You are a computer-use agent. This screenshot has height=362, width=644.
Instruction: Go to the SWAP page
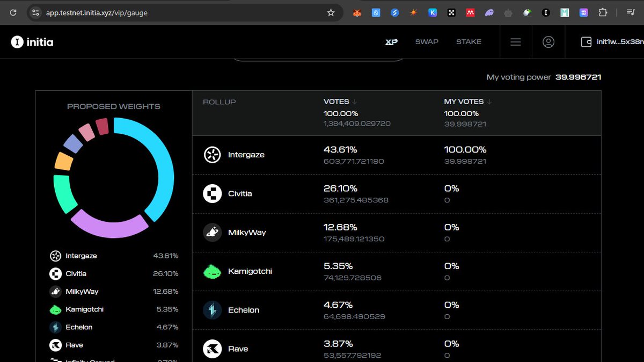pyautogui.click(x=427, y=42)
